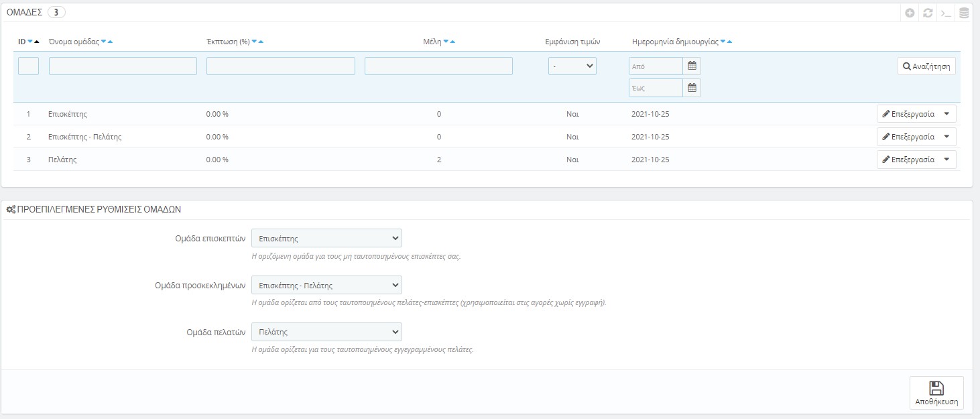Export to SQL Manager database icon

point(964,13)
